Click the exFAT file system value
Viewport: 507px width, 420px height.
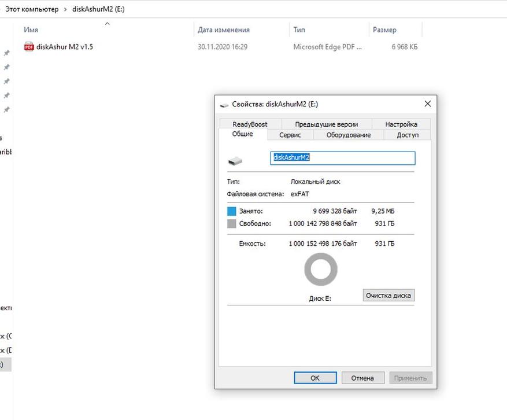299,194
